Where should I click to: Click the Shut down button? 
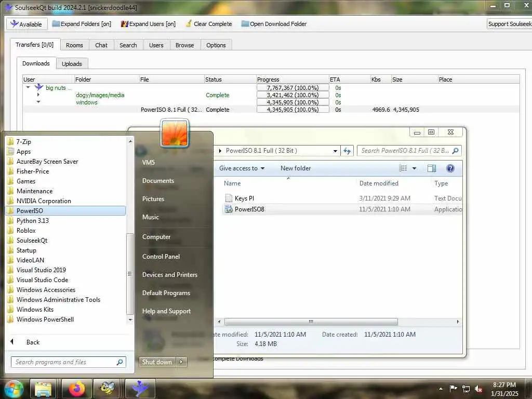click(x=157, y=362)
